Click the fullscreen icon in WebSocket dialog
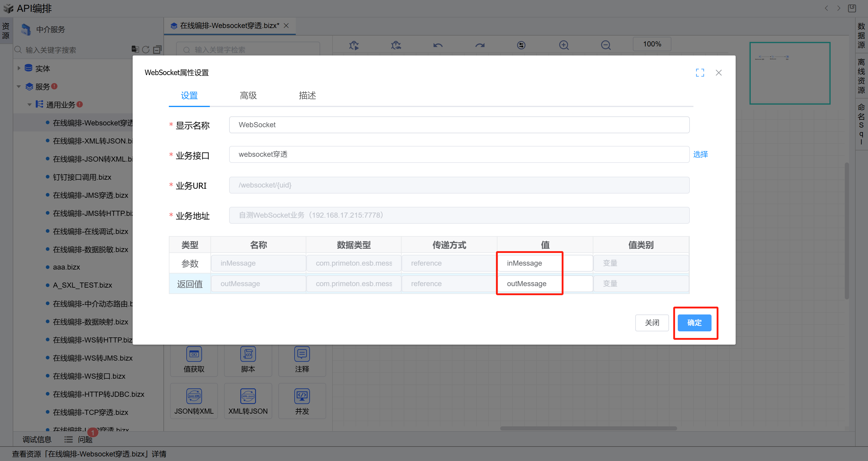Screen dimensions: 868x461 699,72
